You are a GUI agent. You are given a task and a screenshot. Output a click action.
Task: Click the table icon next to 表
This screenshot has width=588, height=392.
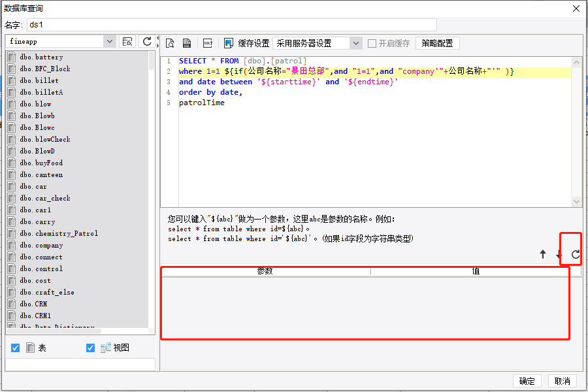coord(30,348)
